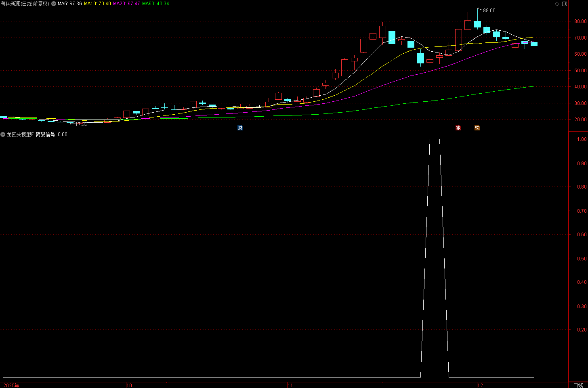Click the 海科新源(日线.前复权) chart title
Screen dimensions: 588x388
[x=25, y=4]
